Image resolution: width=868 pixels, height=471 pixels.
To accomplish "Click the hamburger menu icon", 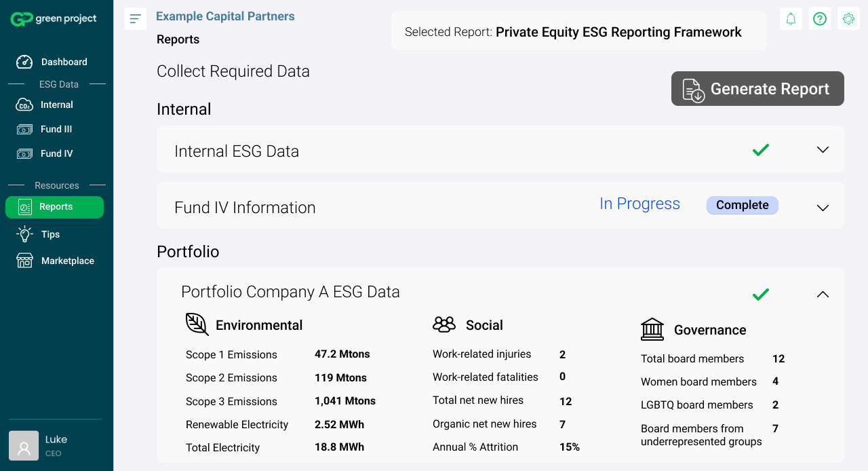I will click(136, 19).
